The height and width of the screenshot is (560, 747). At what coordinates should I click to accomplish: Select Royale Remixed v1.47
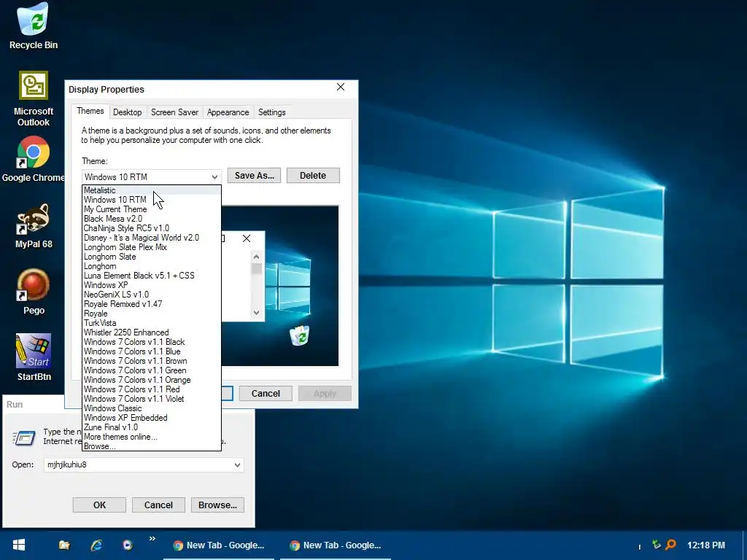click(152, 304)
